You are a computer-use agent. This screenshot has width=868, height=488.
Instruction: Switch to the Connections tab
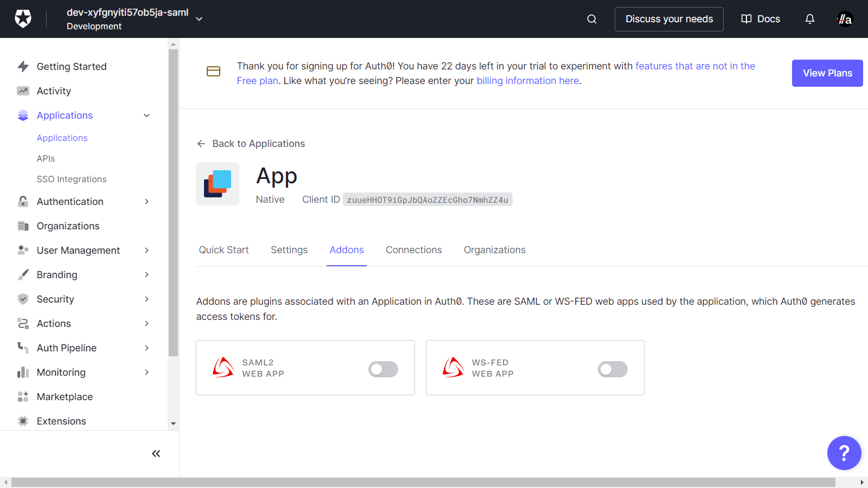(x=413, y=250)
